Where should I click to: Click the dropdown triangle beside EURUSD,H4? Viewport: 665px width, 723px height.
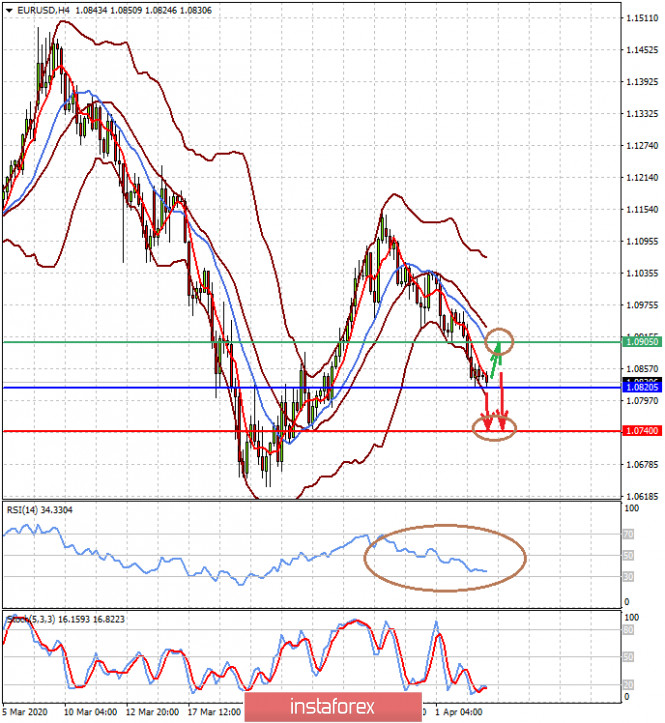click(x=9, y=10)
